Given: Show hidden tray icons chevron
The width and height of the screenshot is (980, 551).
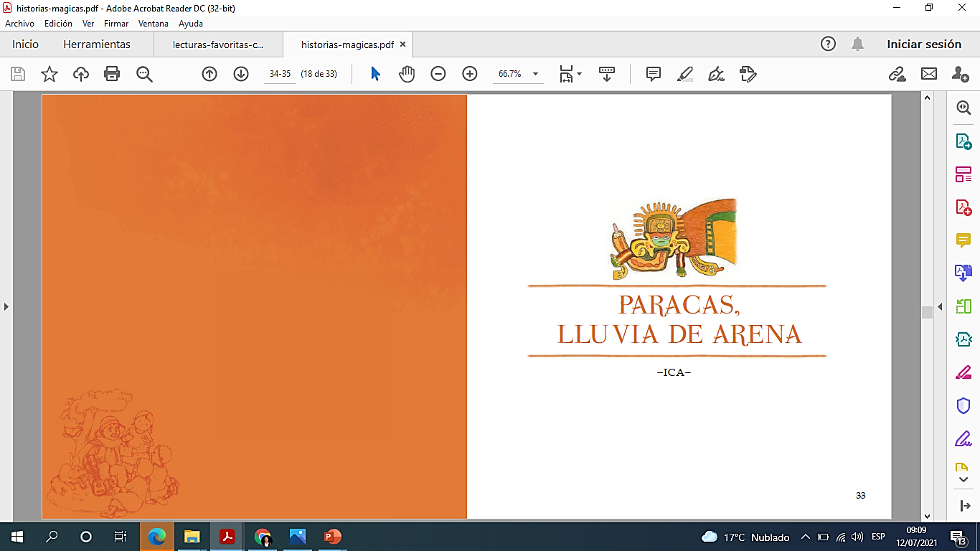Looking at the screenshot, I should click(805, 537).
